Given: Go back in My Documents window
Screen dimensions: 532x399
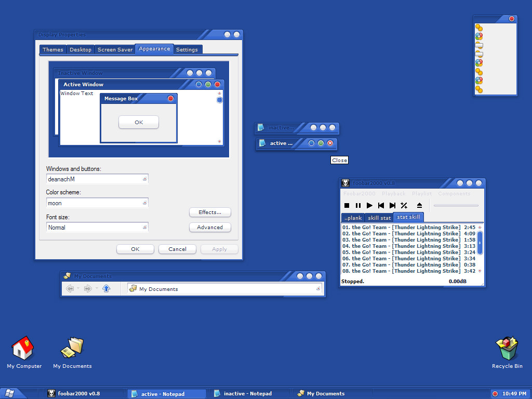Looking at the screenshot, I should (70, 289).
